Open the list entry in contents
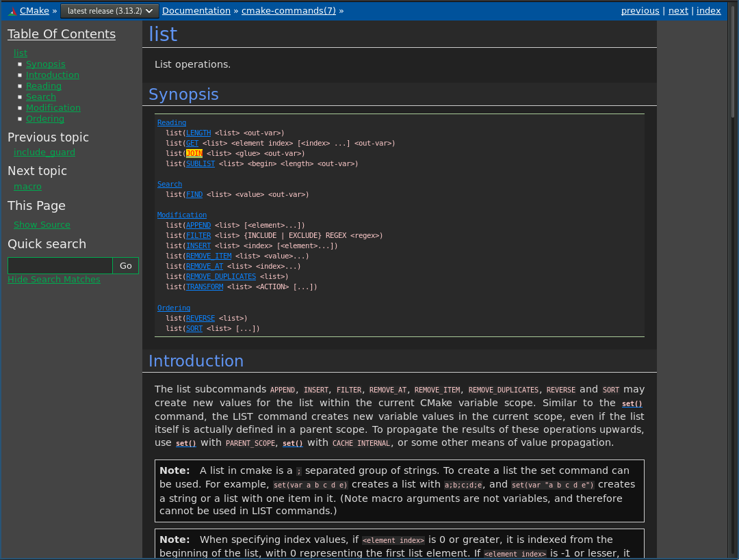The width and height of the screenshot is (739, 560). [x=21, y=53]
